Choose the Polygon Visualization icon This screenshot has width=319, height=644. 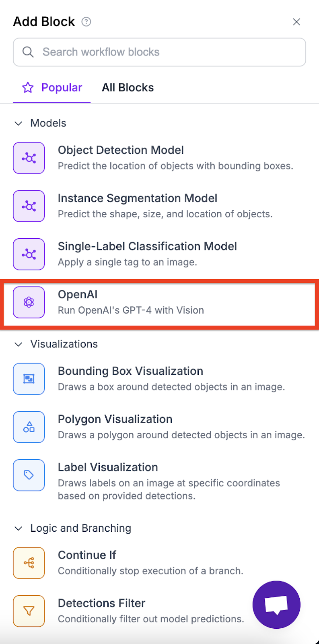29,427
